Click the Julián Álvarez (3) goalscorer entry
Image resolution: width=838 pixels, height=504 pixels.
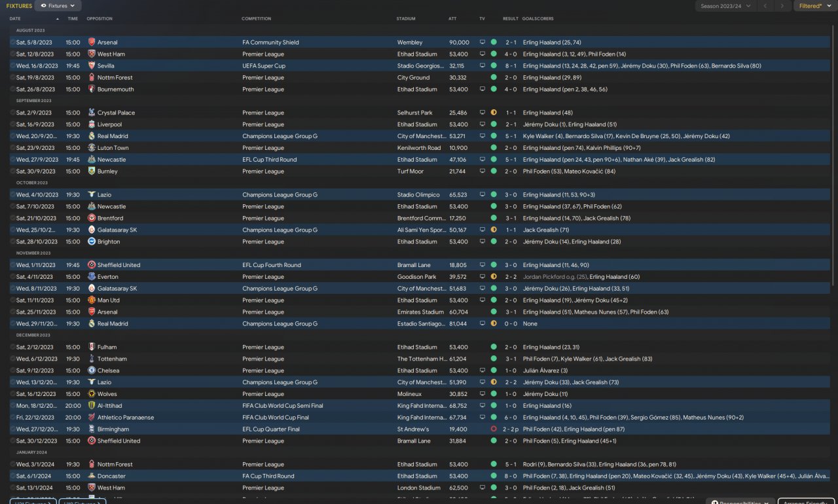click(545, 370)
